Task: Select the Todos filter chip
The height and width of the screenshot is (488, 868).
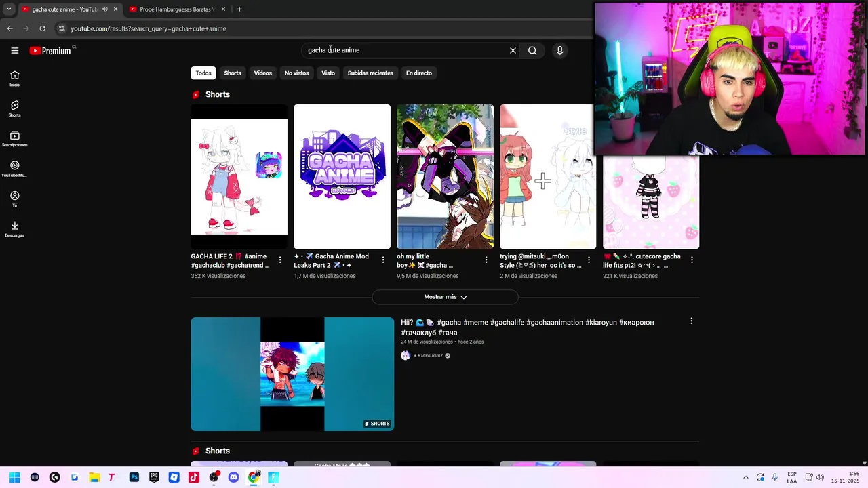Action: (x=203, y=73)
